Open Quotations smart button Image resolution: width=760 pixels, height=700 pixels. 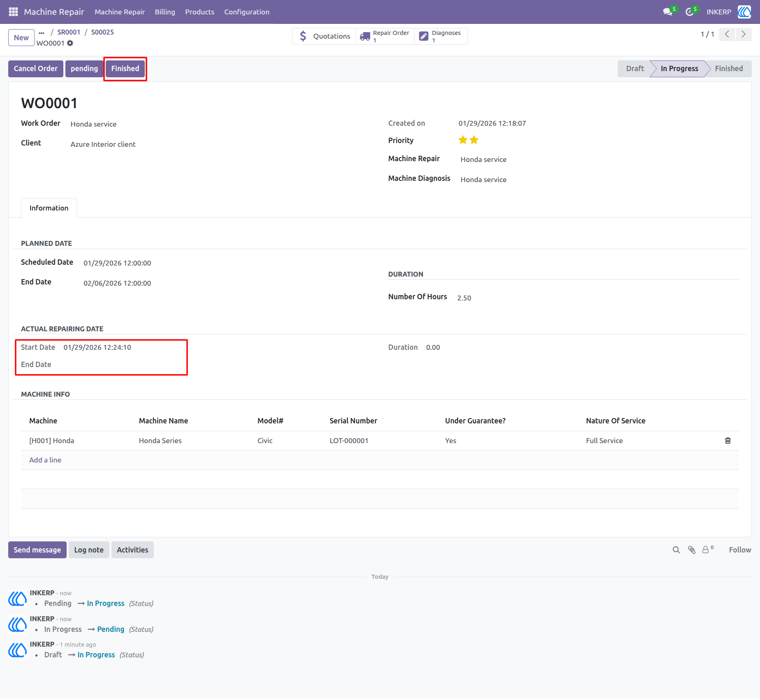(324, 36)
